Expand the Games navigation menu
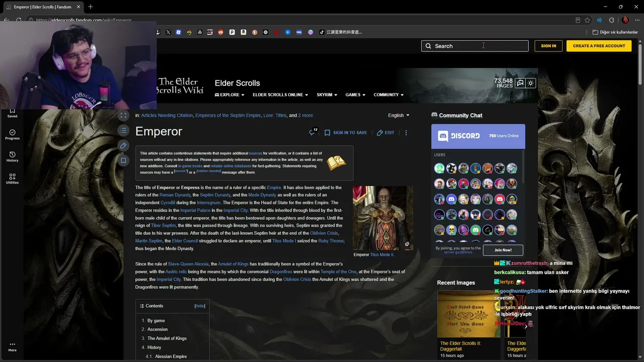This screenshot has width=644, height=362. point(355,95)
